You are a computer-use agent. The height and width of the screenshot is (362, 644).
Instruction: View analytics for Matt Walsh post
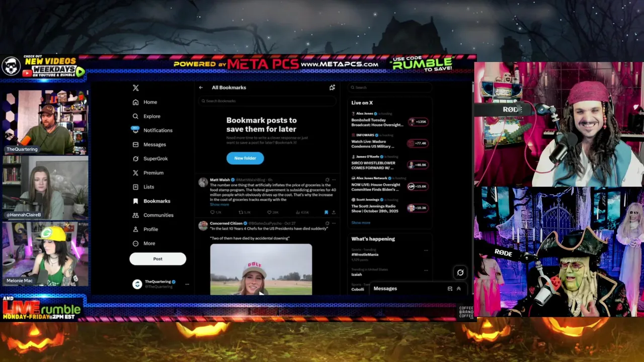302,212
